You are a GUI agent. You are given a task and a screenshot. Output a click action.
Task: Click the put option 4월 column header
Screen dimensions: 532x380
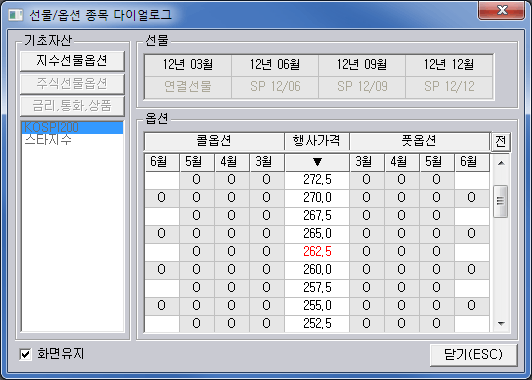coord(402,163)
